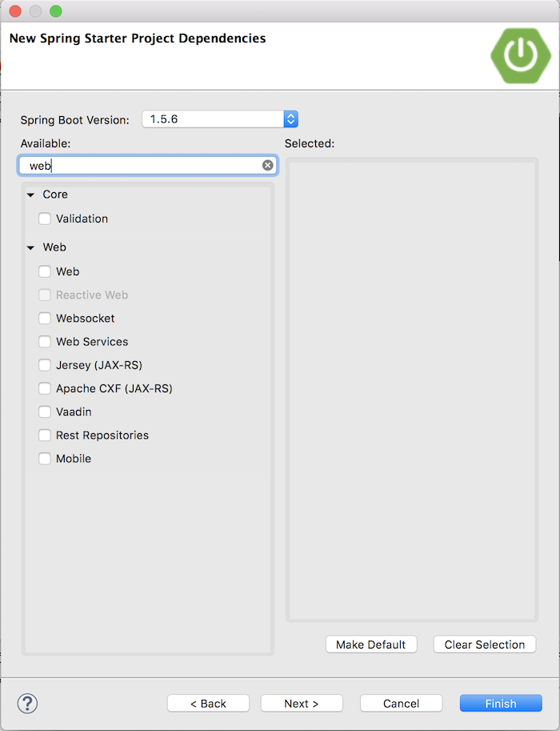Image resolution: width=560 pixels, height=731 pixels.
Task: Enable Jersey (JAX-RS) dependency
Action: (x=45, y=364)
